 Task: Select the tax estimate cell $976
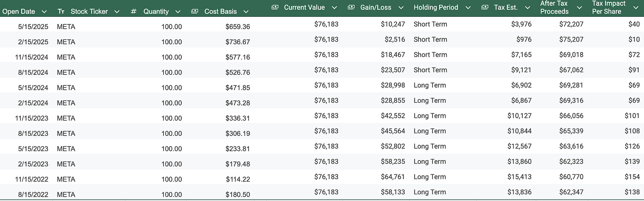point(524,39)
